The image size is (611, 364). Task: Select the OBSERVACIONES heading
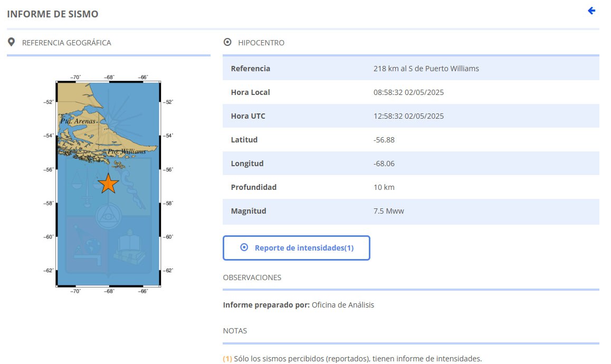point(252,277)
